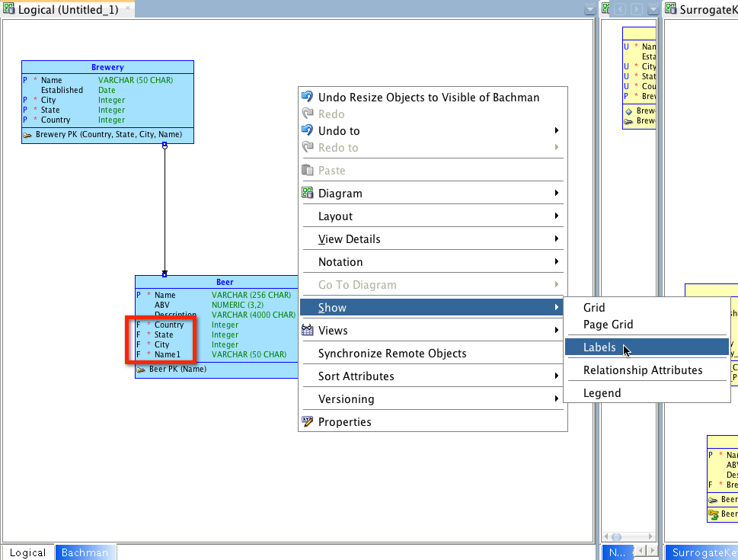738x560 pixels.
Task: Click the left tab-scroll arrow button
Action: (621, 8)
